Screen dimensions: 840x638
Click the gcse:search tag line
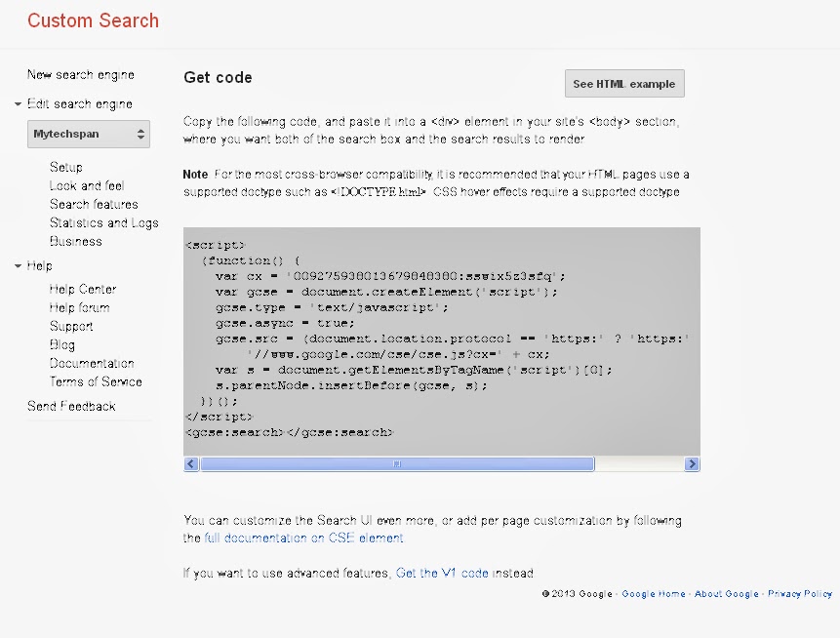click(290, 432)
